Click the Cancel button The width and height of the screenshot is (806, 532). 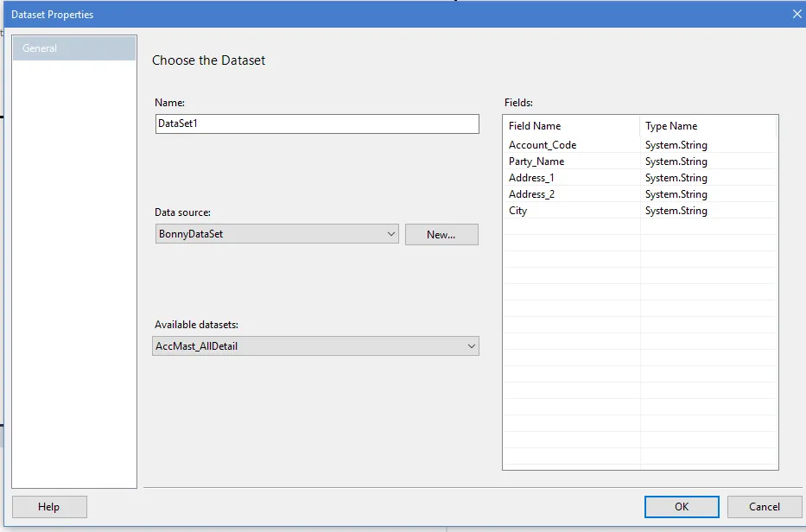(764, 507)
